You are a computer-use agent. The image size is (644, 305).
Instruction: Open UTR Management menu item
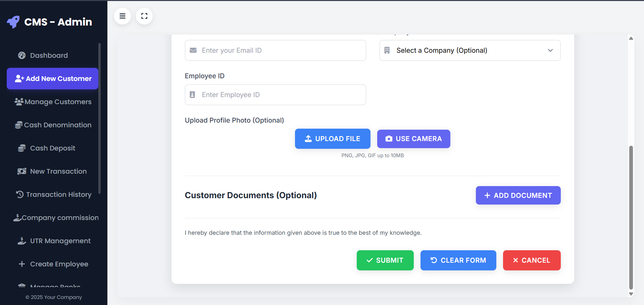[54, 241]
